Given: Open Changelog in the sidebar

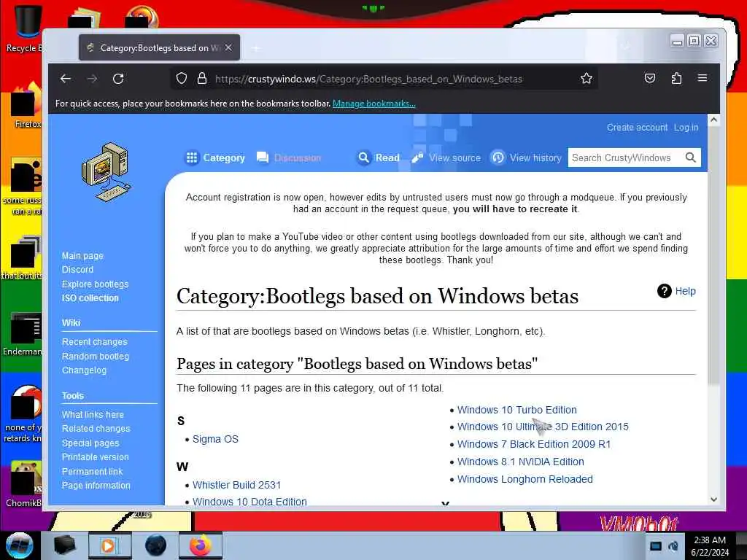Looking at the screenshot, I should pos(85,370).
